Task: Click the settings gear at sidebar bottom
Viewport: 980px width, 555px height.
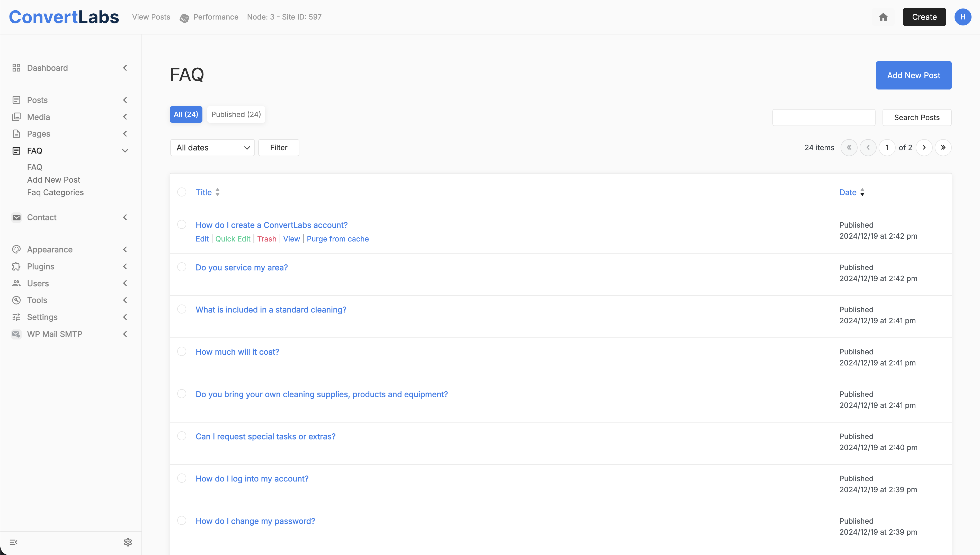Action: (128, 542)
